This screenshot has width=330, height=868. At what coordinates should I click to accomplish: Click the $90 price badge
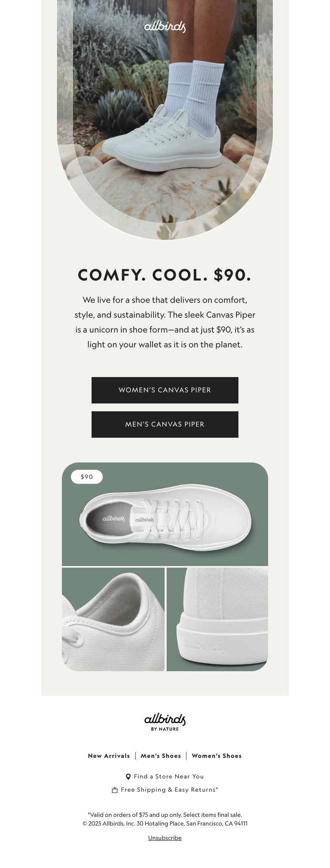tap(87, 477)
